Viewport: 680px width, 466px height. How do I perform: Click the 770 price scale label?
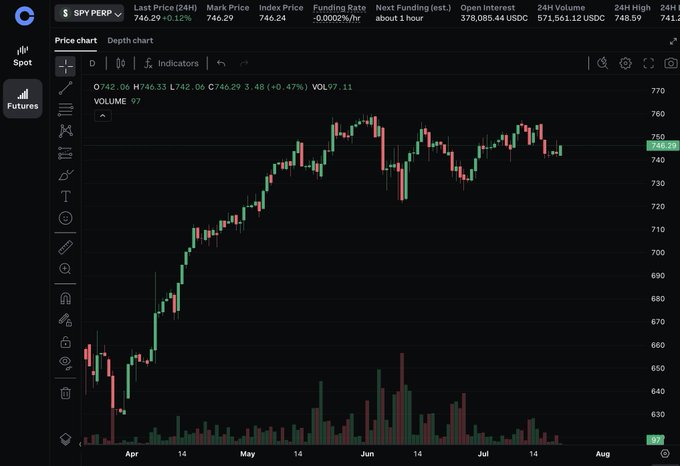[x=658, y=91]
